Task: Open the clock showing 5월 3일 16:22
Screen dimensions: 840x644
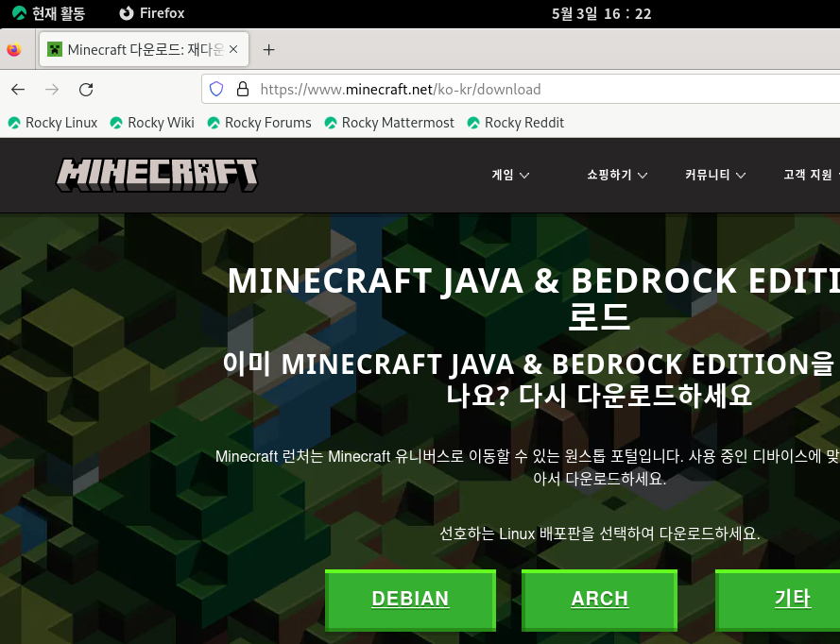Action: [x=602, y=13]
